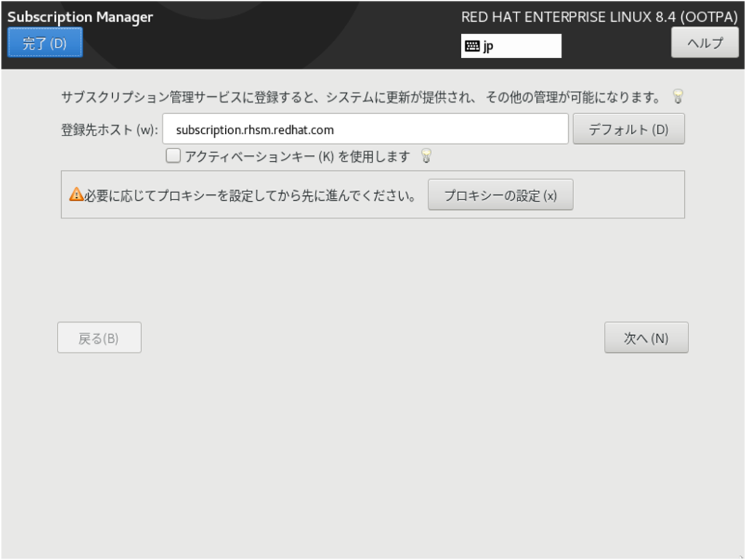Open the ヘルプ help button

tap(704, 43)
